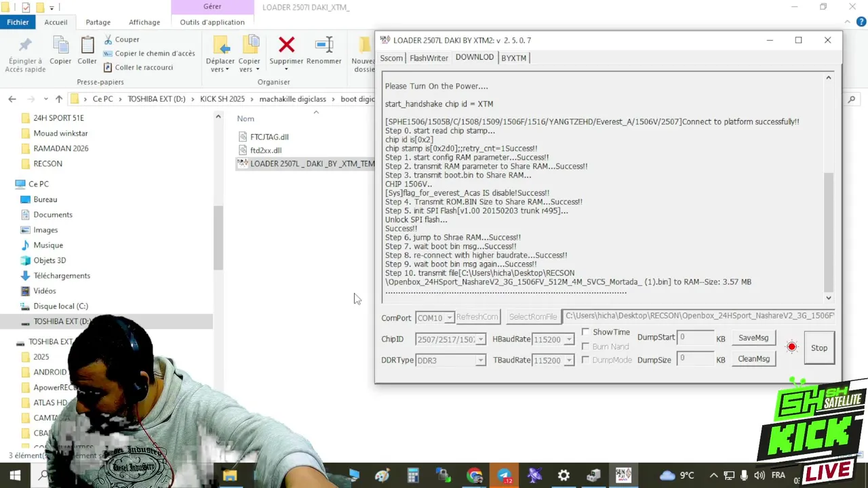This screenshot has width=868, height=488.
Task: Click the properties icon in the quick access toolbar
Action: tap(26, 7)
